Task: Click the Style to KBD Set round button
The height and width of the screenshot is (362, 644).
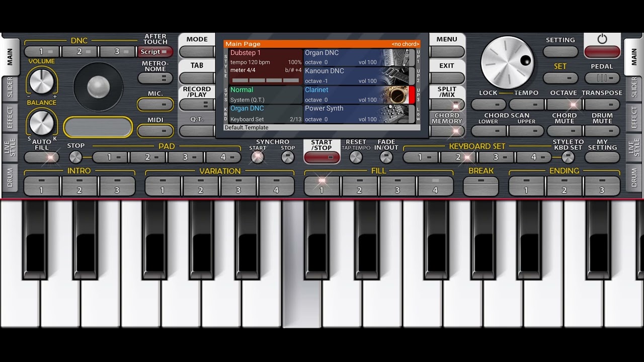Action: coord(568,157)
